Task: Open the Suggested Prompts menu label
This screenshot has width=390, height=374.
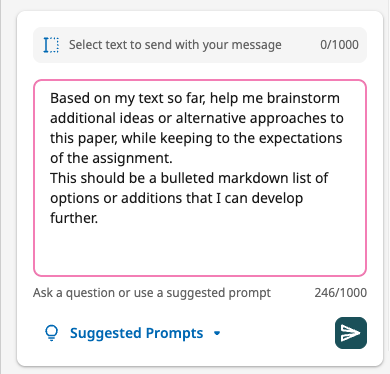Action: (136, 333)
